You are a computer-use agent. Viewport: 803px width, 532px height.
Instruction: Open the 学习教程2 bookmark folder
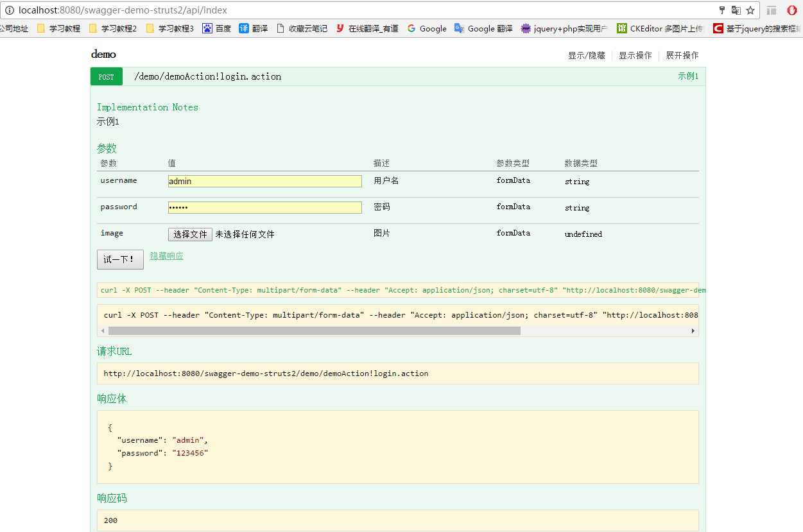point(112,28)
